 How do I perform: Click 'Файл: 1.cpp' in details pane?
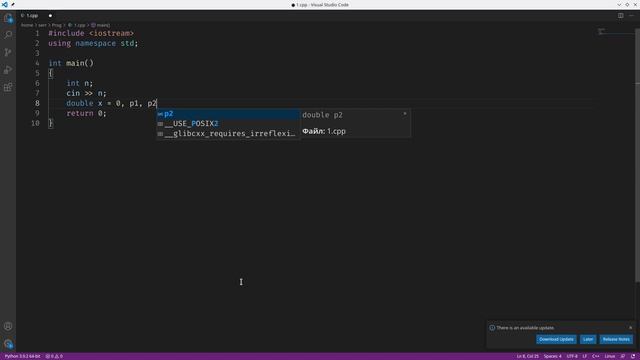324,131
